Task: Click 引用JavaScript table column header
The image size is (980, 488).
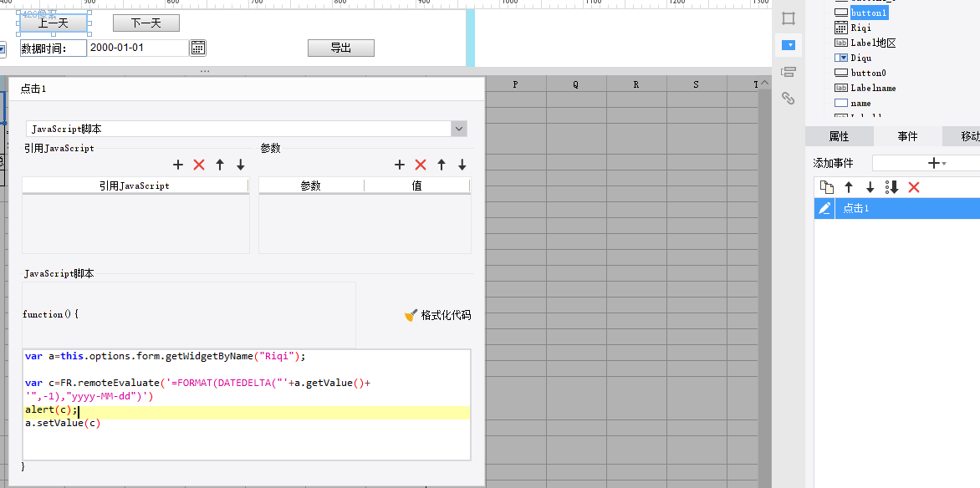Action: click(x=135, y=186)
